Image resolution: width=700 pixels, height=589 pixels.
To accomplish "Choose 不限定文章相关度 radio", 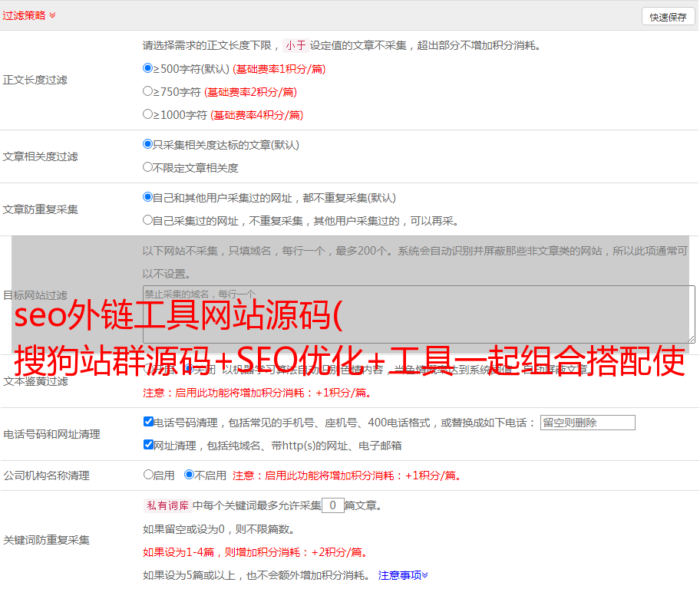I will pyautogui.click(x=147, y=167).
